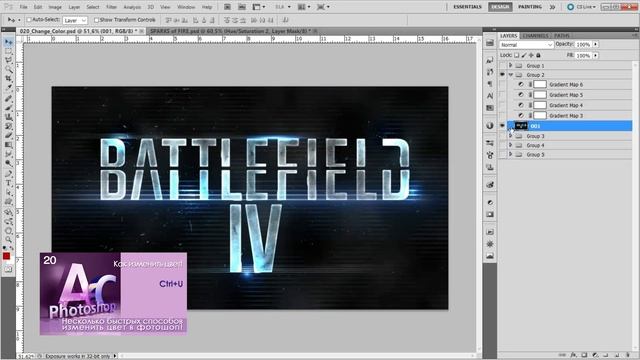Image resolution: width=640 pixels, height=360 pixels.
Task: Expand the Group 1 folder
Action: tap(510, 65)
